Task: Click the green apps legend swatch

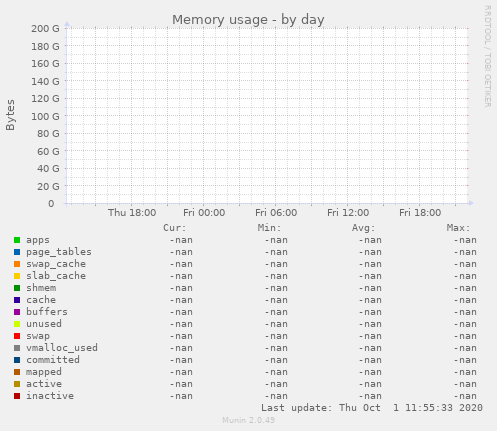Action: point(17,240)
